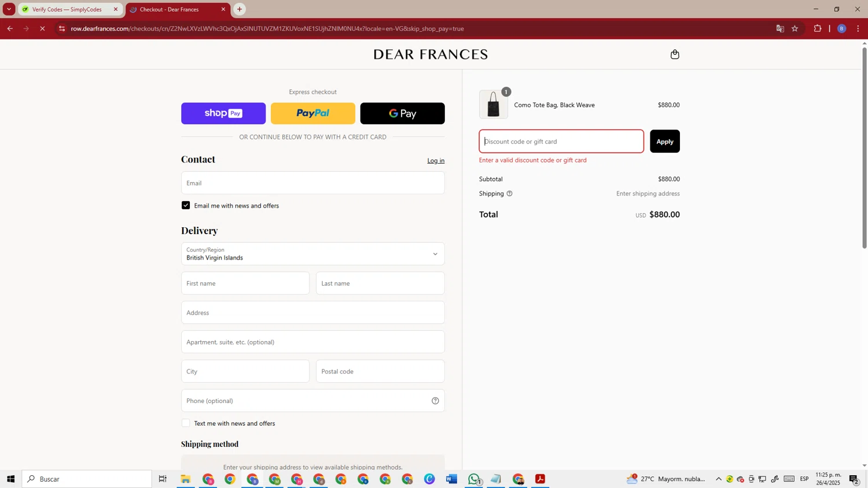868x488 pixels.
Task: Bookmark this page with the star
Action: click(x=795, y=28)
